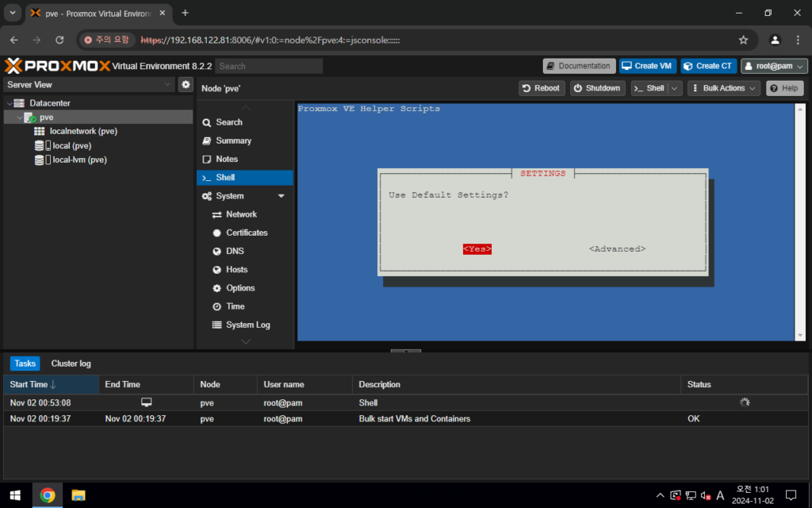812x508 pixels.
Task: Select the localnetwork (pve) tree item
Action: tap(83, 131)
